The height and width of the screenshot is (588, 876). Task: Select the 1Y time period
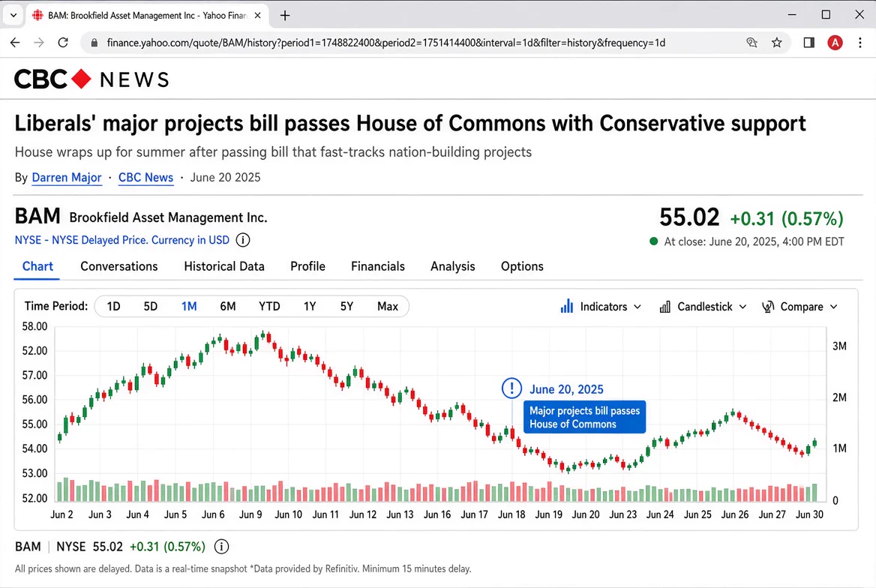pyautogui.click(x=310, y=306)
